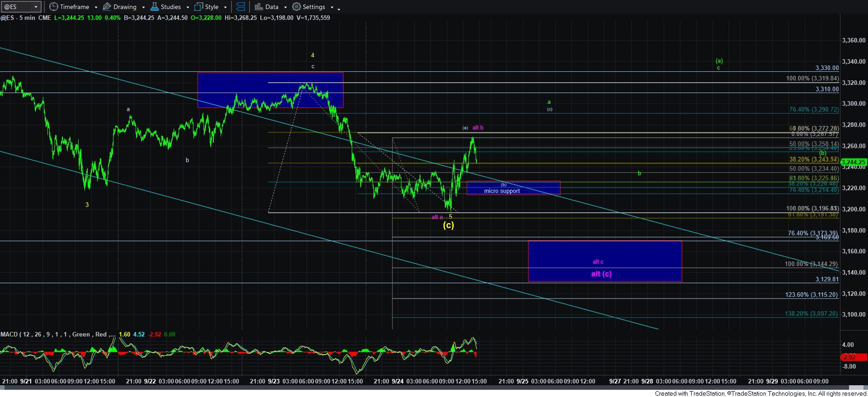The image size is (868, 397).
Task: Expand the Style dropdown arrow
Action: coord(225,7)
